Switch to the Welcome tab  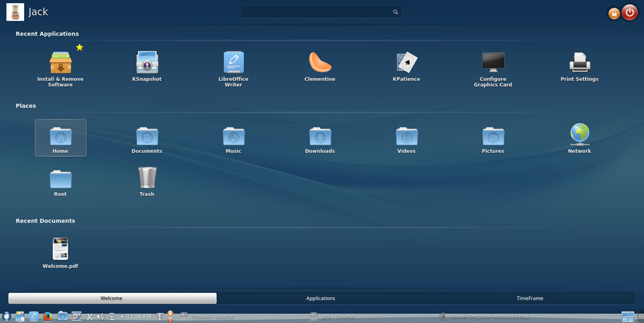click(112, 298)
